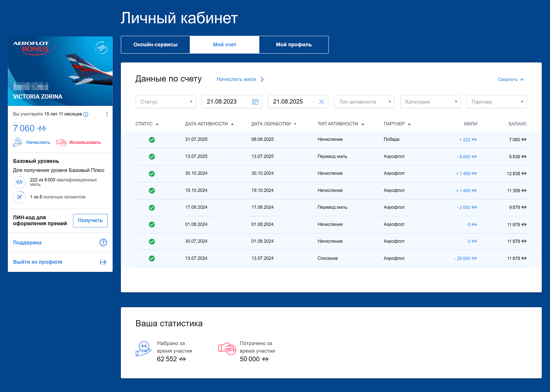Open the three-dot menu near miles balance
The width and height of the screenshot is (550, 392).
coord(107,114)
